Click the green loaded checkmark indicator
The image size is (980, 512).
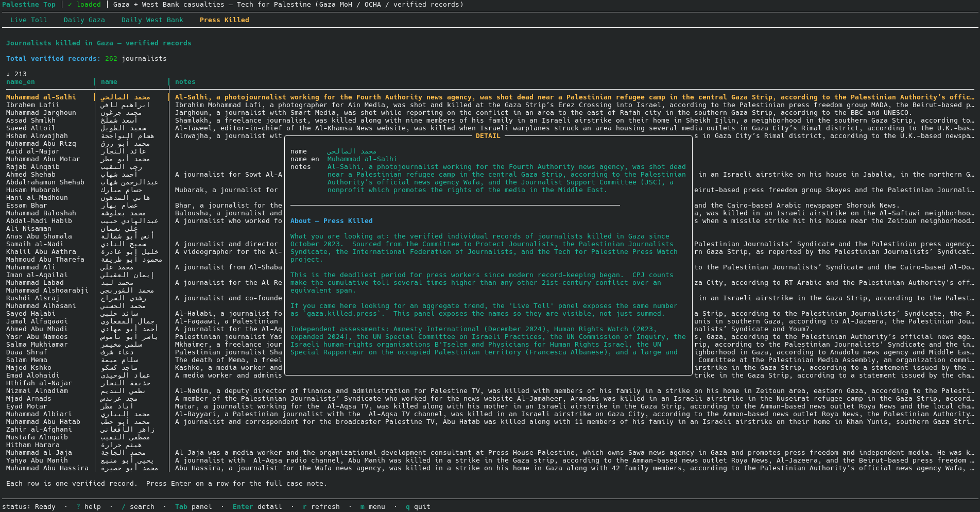click(84, 5)
